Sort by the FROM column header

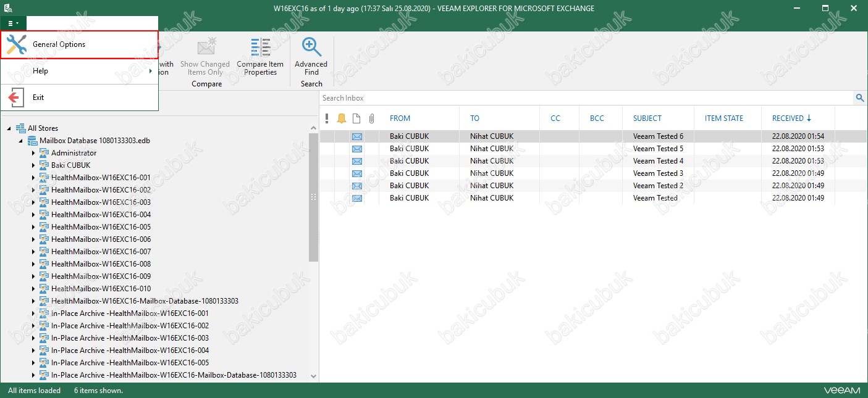click(400, 118)
